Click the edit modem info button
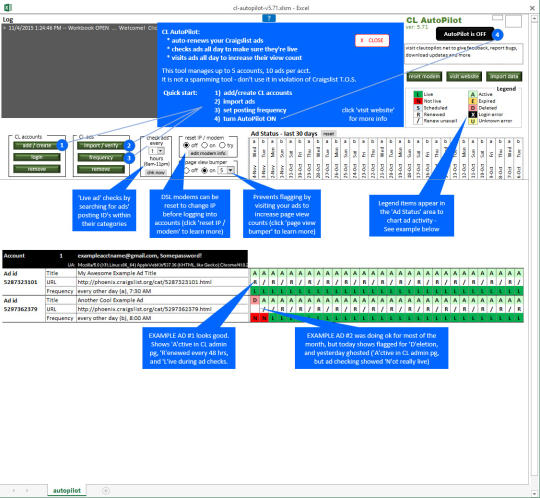This screenshot has width=540, height=498. (208, 153)
